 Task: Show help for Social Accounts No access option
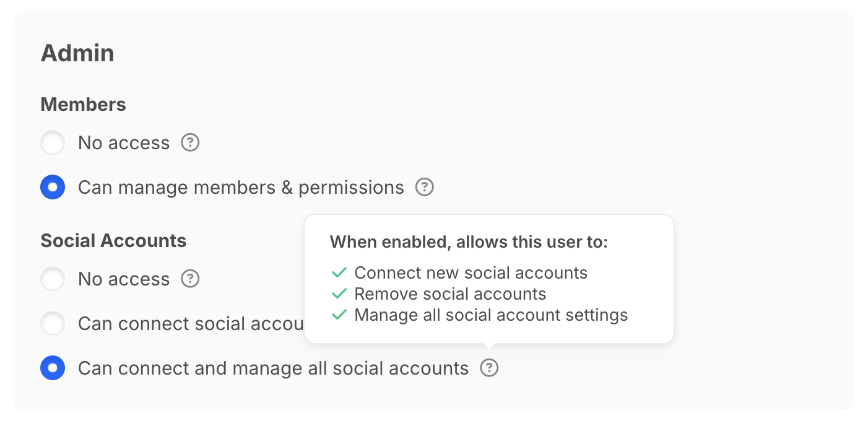[190, 279]
